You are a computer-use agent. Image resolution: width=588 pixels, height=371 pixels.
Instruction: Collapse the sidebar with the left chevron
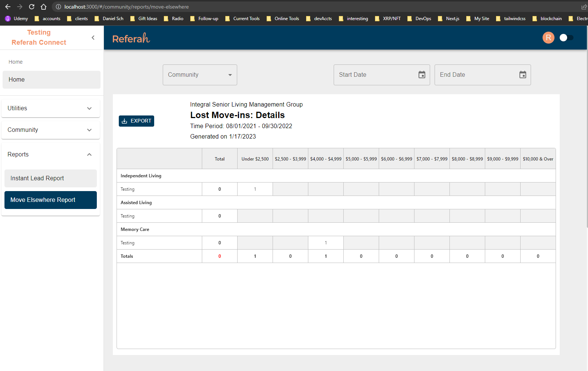[x=93, y=37]
